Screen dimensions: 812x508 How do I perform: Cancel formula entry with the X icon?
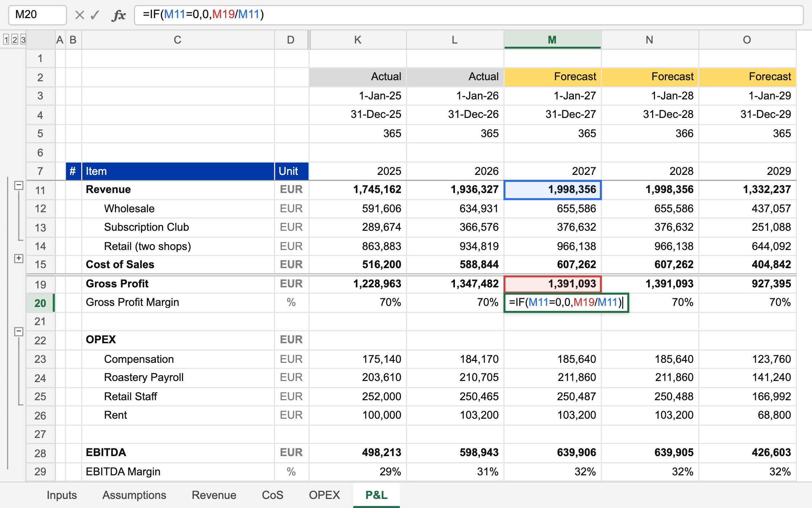(x=79, y=15)
